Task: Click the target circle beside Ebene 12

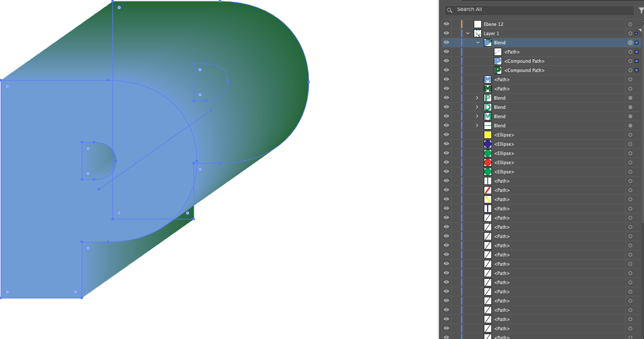Action: point(630,24)
